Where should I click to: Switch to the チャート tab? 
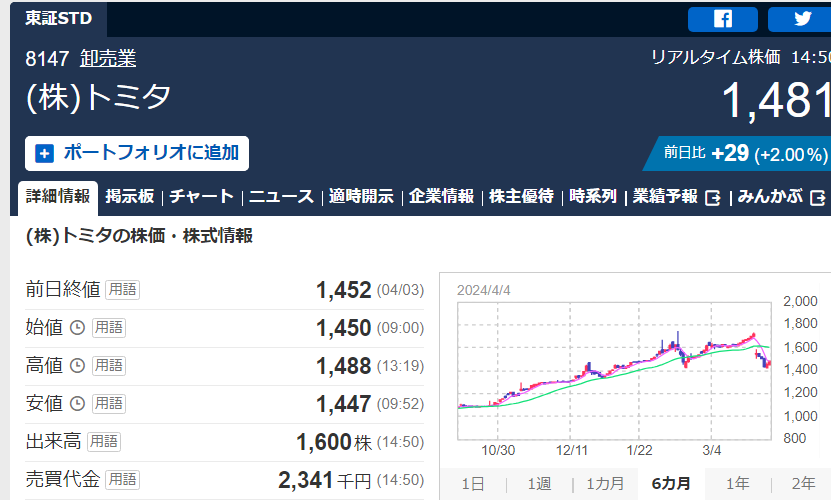201,196
